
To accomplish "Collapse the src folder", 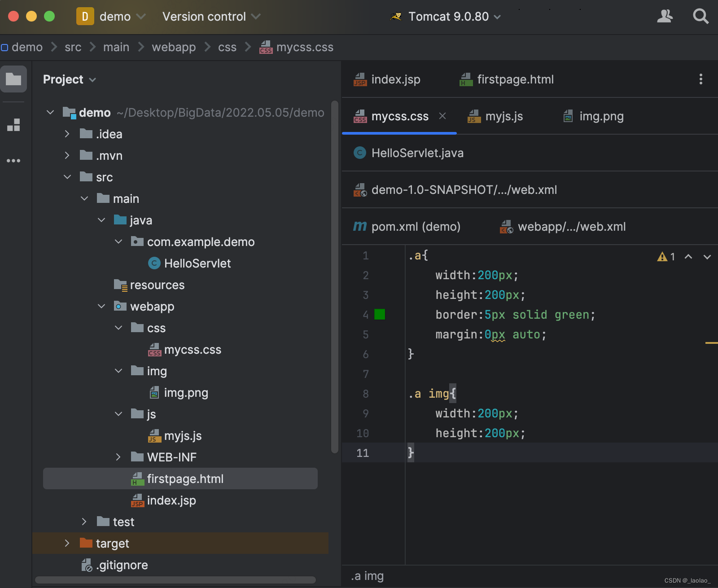I will point(67,177).
